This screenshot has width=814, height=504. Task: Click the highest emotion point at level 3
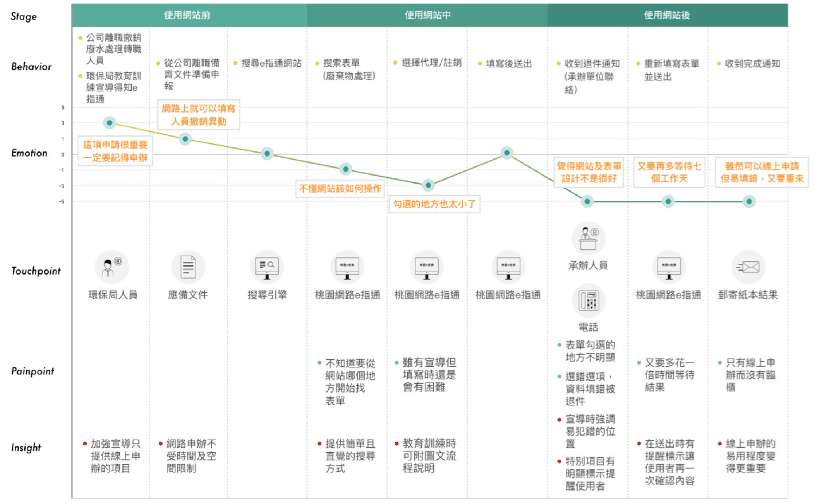point(109,123)
